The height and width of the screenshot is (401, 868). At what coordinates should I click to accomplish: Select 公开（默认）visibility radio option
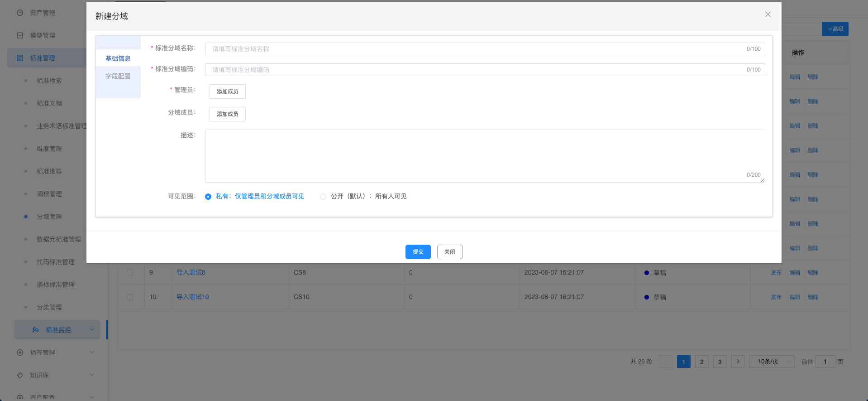323,197
